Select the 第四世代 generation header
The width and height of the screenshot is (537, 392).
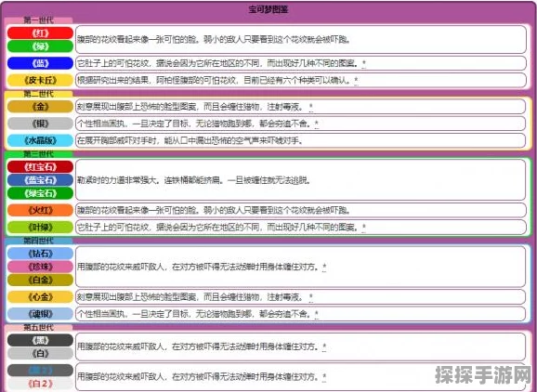[38, 241]
